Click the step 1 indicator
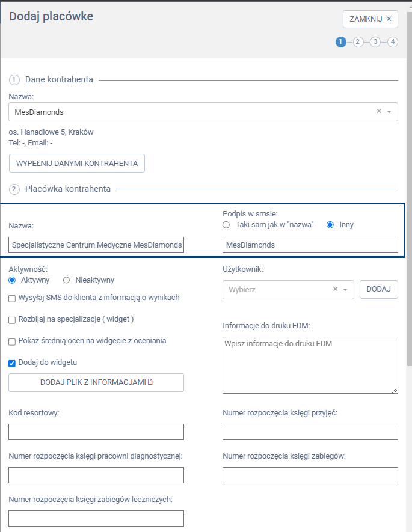The image size is (412, 532). (341, 42)
